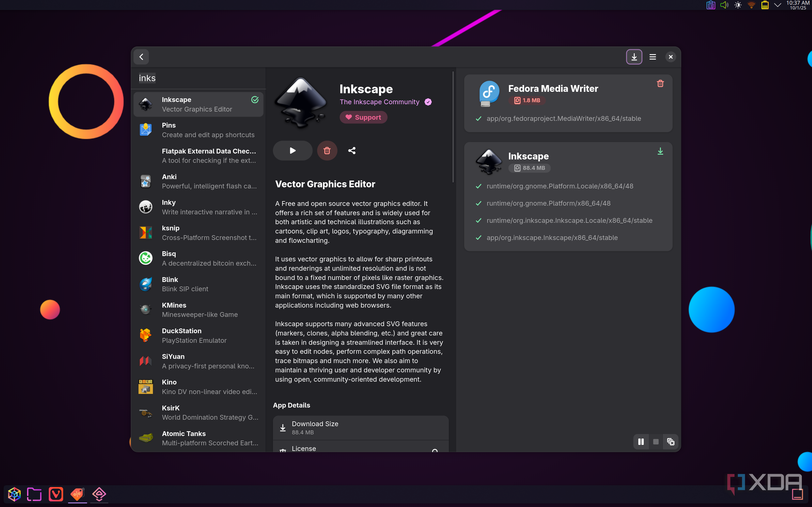Toggle the downloads queue panel
The image size is (812, 507).
(634, 57)
